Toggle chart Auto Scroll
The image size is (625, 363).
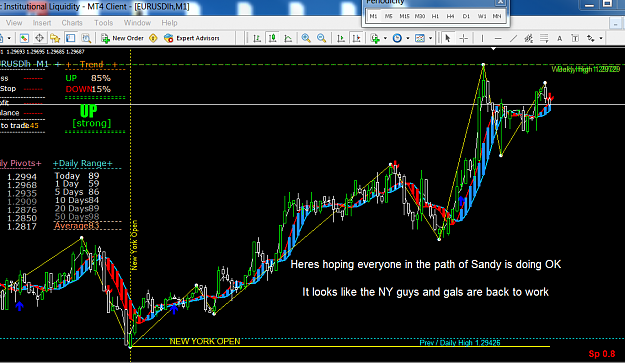(x=341, y=38)
